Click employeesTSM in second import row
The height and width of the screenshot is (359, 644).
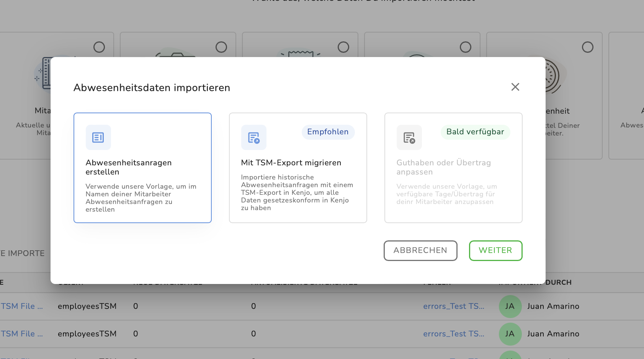point(87,334)
